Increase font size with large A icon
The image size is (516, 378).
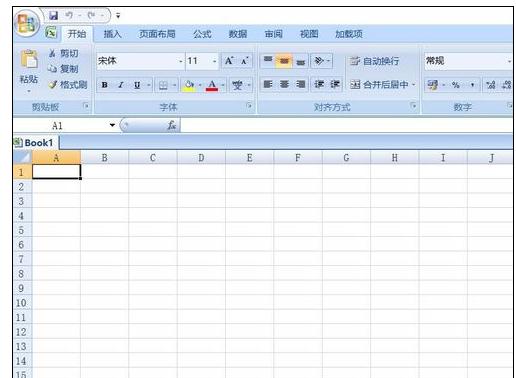click(x=229, y=61)
